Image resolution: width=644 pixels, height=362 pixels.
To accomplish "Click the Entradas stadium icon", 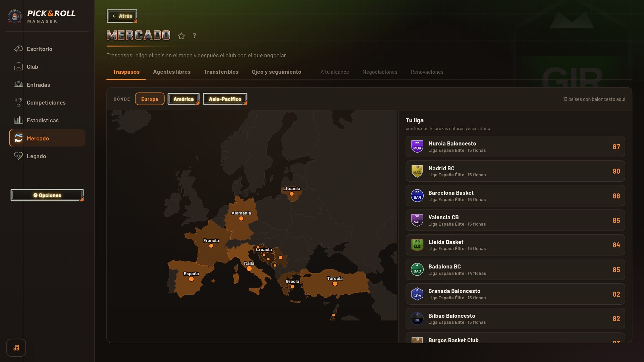I will click(18, 85).
